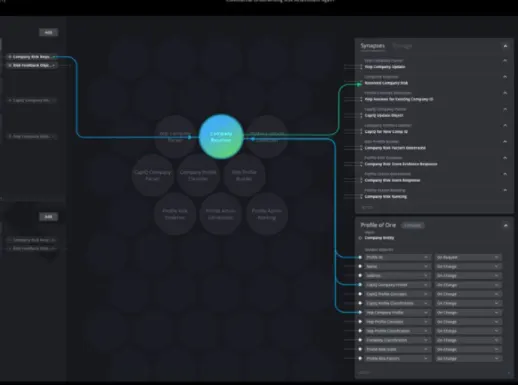Click the green connector port beside Received Company Risk
The image size is (518, 385).
pyautogui.click(x=360, y=84)
